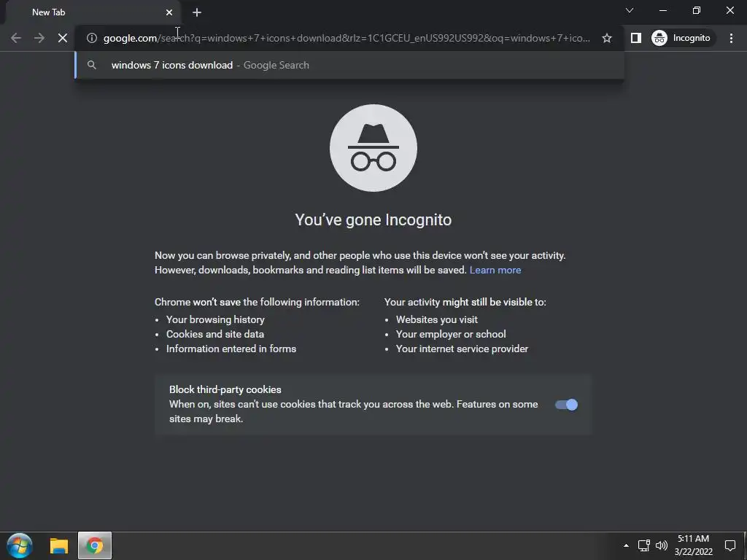Open Chrome's three-dot menu
The width and height of the screenshot is (747, 560).
731,38
